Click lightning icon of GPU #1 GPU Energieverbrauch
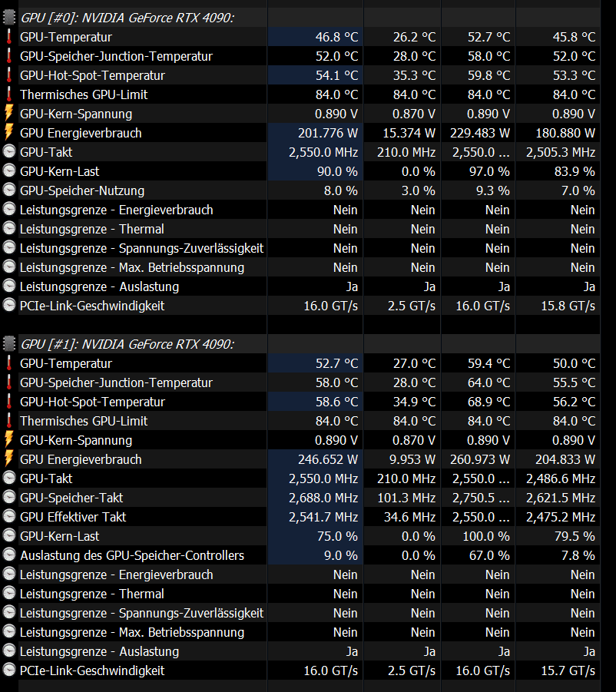 point(8,459)
